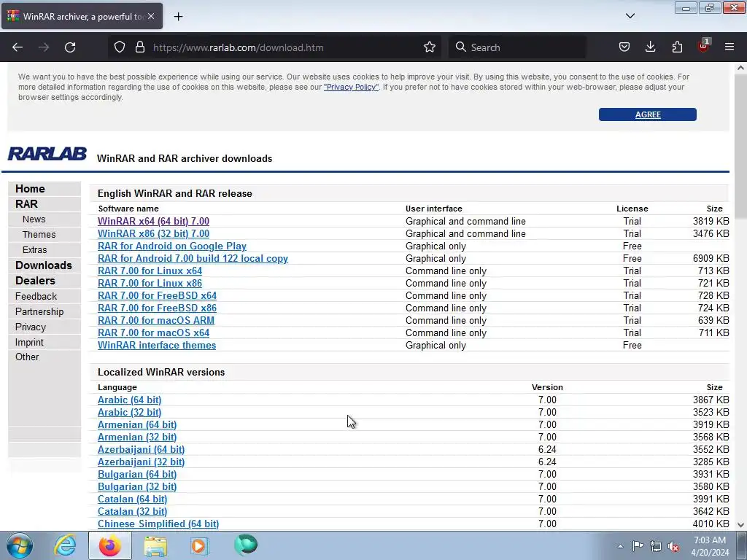Download RAR 7.00 for FreeBSD x64

pos(158,295)
